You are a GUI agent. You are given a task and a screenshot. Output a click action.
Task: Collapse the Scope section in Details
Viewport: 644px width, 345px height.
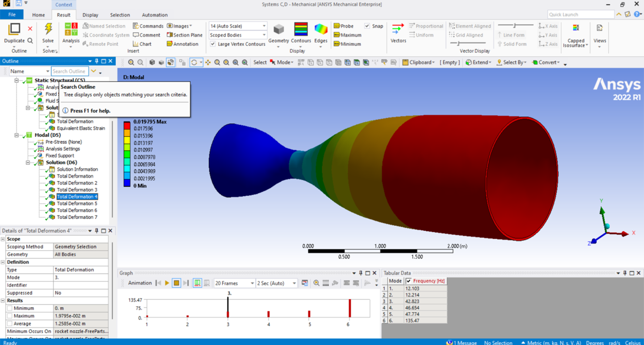(3, 239)
